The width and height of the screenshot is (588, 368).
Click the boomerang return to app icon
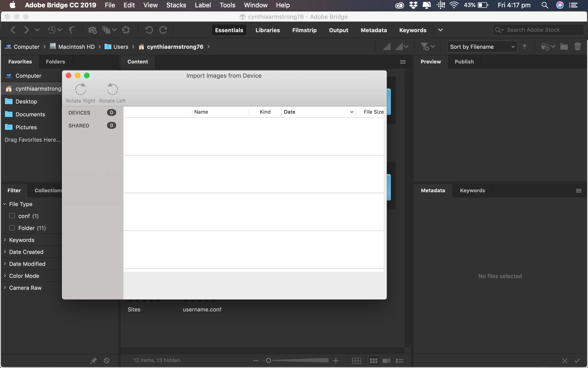pyautogui.click(x=72, y=30)
